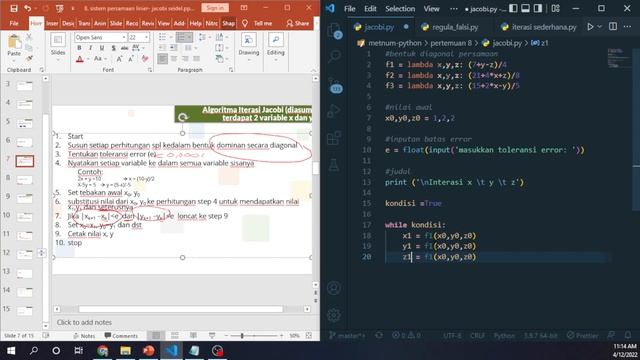Image resolution: width=640 pixels, height=360 pixels.
Task: Click Sign in button in PowerPoint
Action: pyautogui.click(x=215, y=8)
